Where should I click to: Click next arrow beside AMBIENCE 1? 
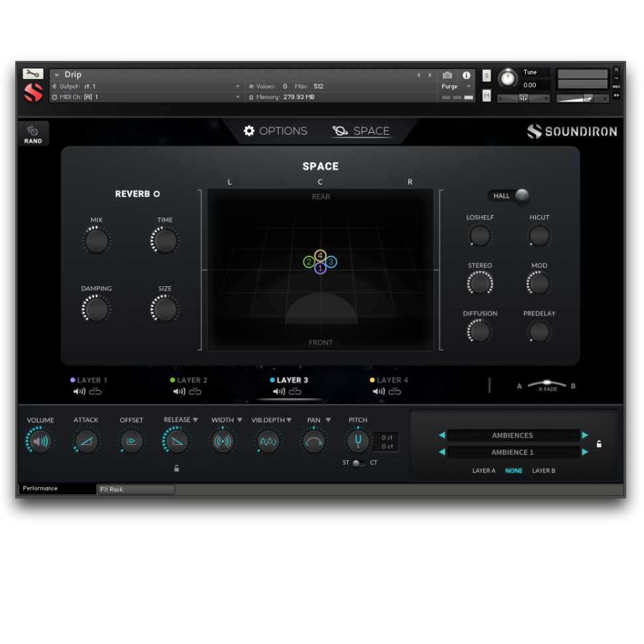click(585, 452)
